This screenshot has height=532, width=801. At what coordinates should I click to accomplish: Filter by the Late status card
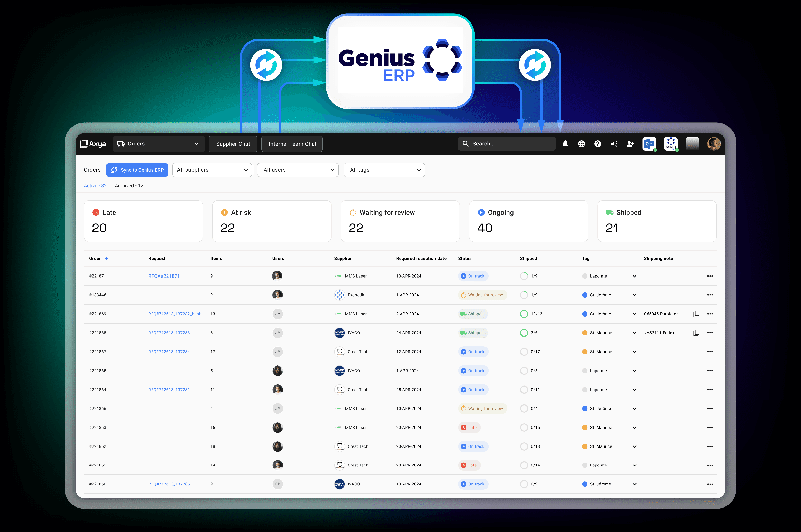pyautogui.click(x=143, y=221)
